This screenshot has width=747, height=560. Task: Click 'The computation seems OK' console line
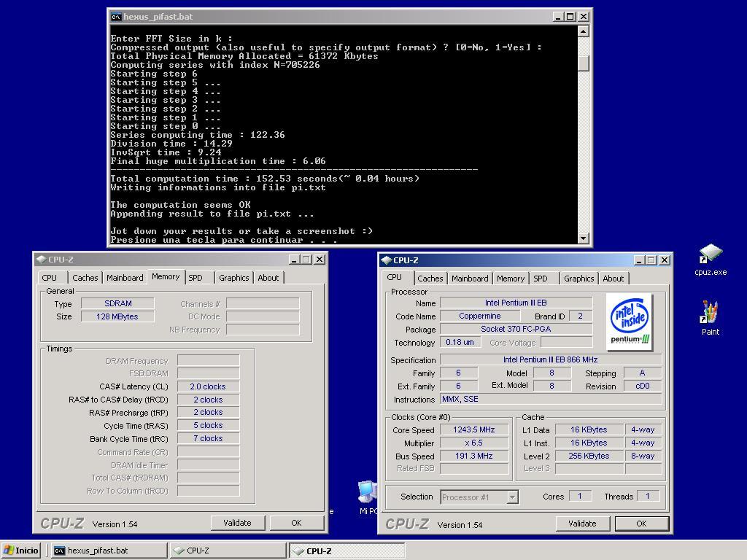181,205
